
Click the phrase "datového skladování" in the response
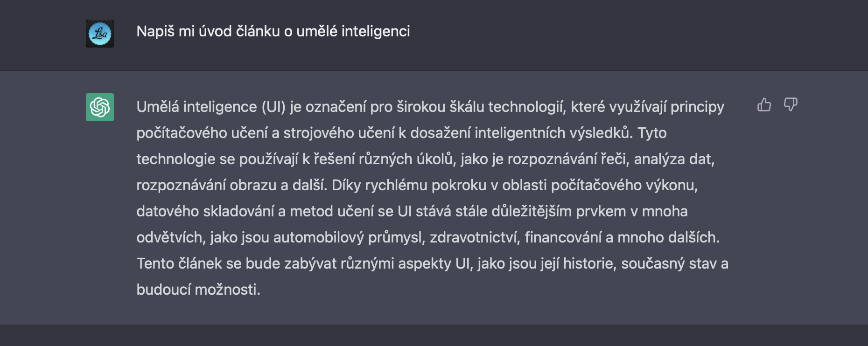pos(205,211)
